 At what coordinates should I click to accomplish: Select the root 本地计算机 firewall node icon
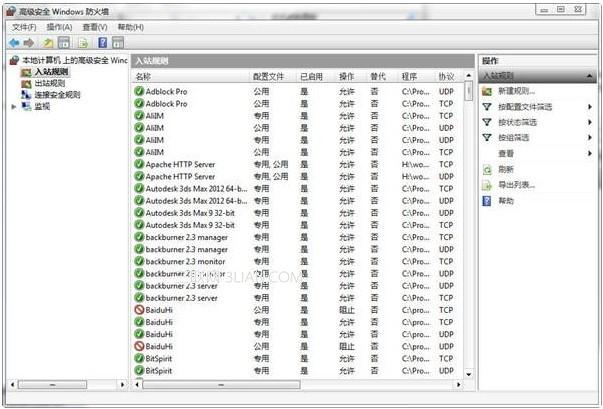(x=15, y=60)
